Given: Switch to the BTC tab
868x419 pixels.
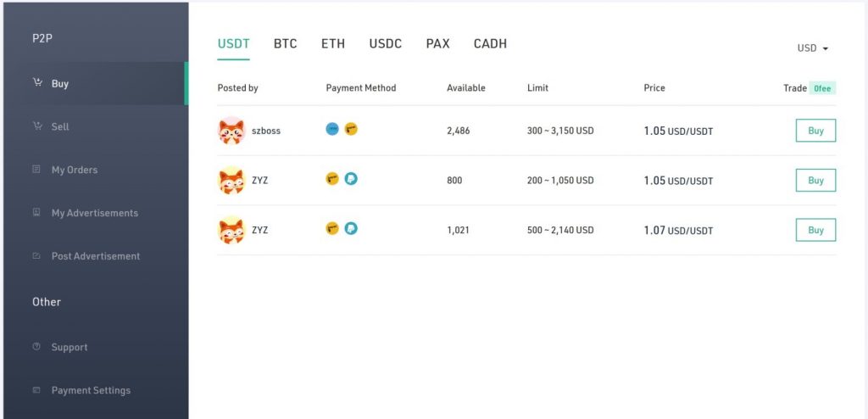Looking at the screenshot, I should [x=285, y=44].
